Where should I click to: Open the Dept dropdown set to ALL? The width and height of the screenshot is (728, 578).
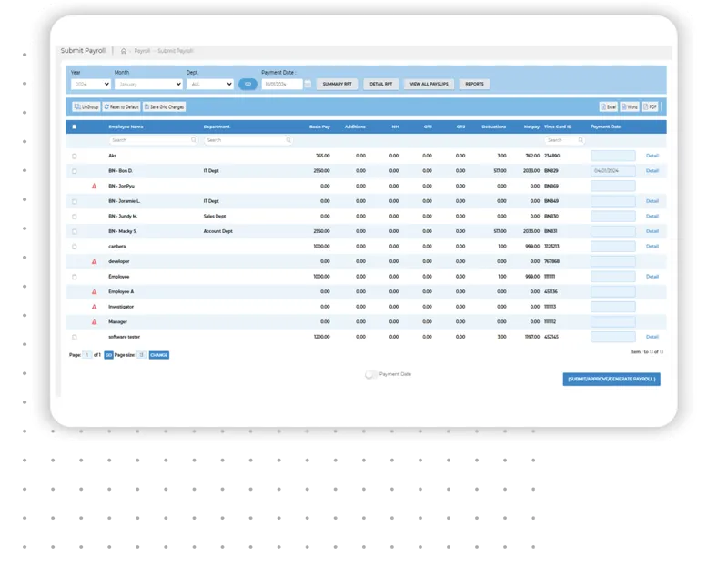point(211,85)
